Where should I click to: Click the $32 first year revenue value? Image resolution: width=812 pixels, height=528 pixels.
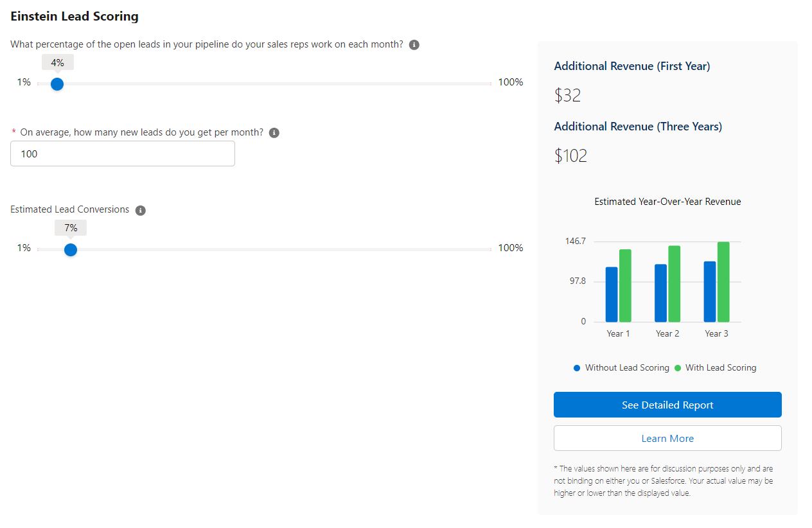click(567, 96)
